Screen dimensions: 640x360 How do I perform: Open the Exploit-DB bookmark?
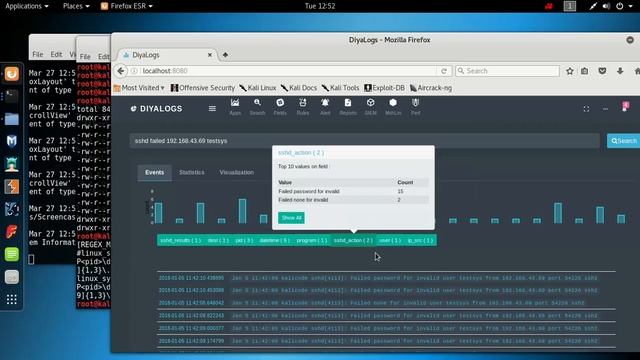[384, 88]
